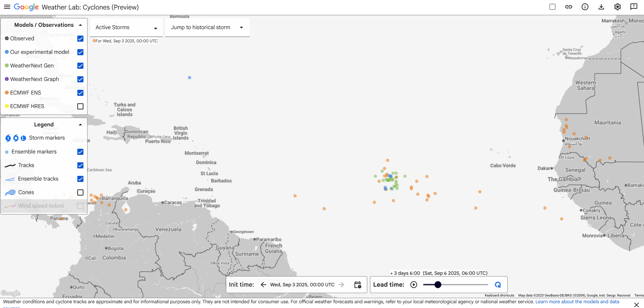Open the send feedback icon

tap(634, 7)
